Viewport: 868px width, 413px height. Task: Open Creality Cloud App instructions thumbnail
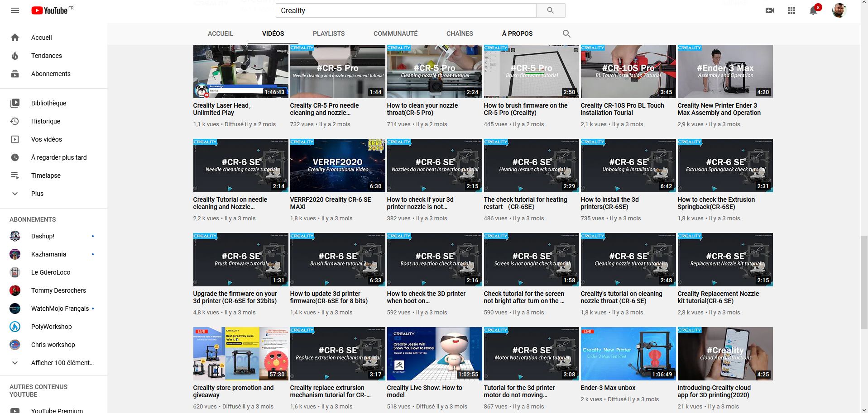click(x=725, y=354)
